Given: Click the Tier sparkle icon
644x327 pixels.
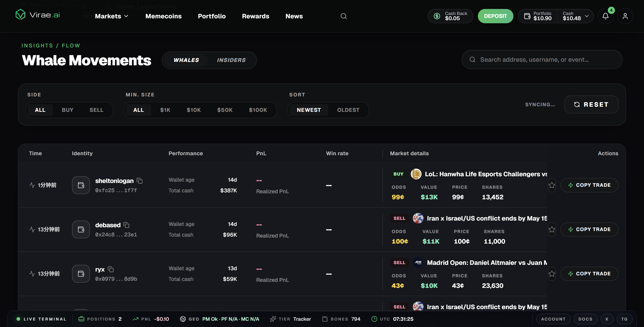Looking at the screenshot, I should click(273, 319).
